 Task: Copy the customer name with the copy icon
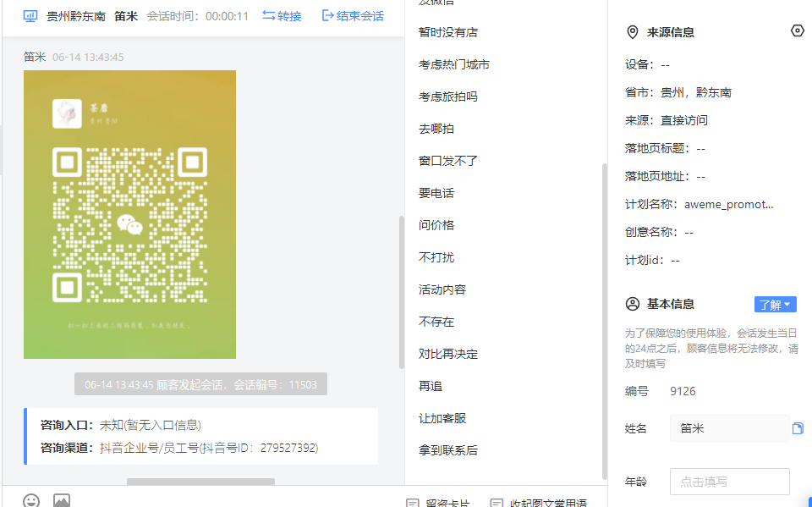tap(798, 428)
